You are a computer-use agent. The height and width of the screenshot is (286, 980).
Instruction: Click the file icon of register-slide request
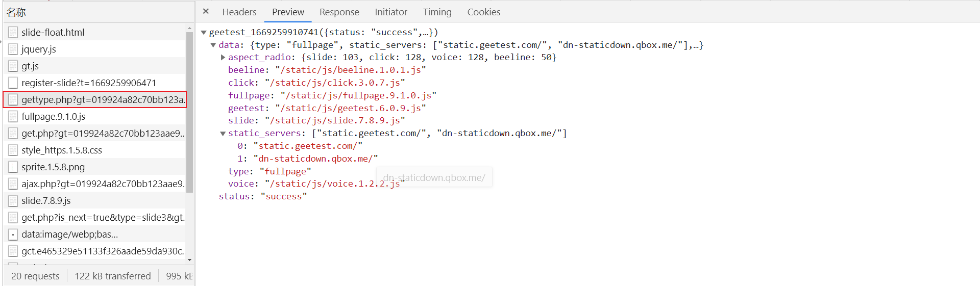click(13, 83)
